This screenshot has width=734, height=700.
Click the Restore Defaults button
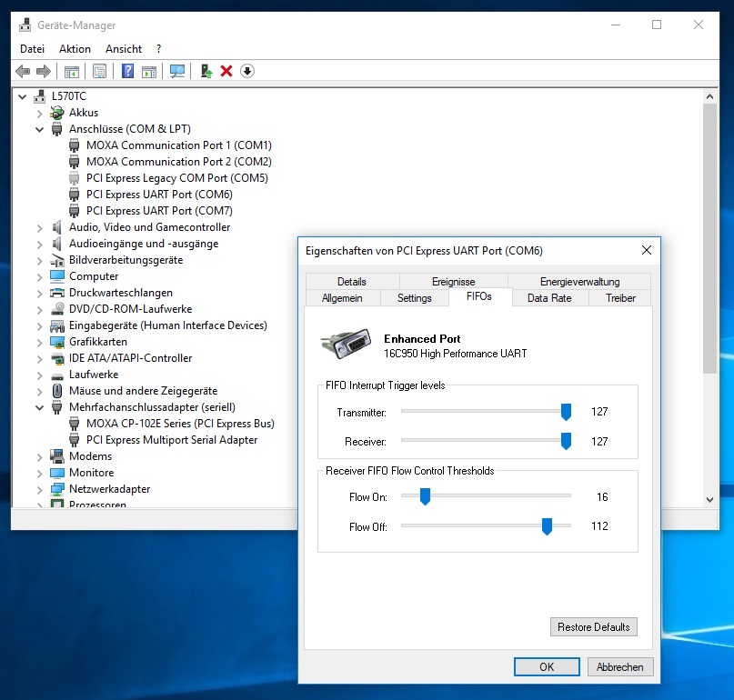pyautogui.click(x=593, y=627)
